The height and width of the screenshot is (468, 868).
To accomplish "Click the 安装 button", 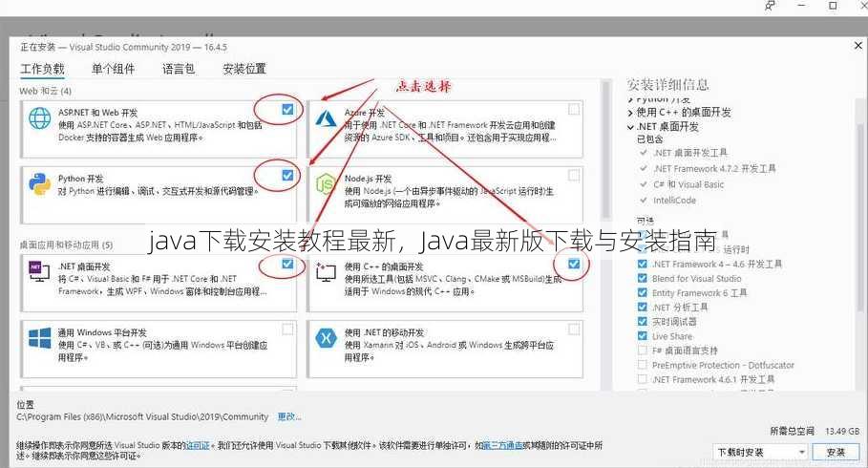I will 836,452.
